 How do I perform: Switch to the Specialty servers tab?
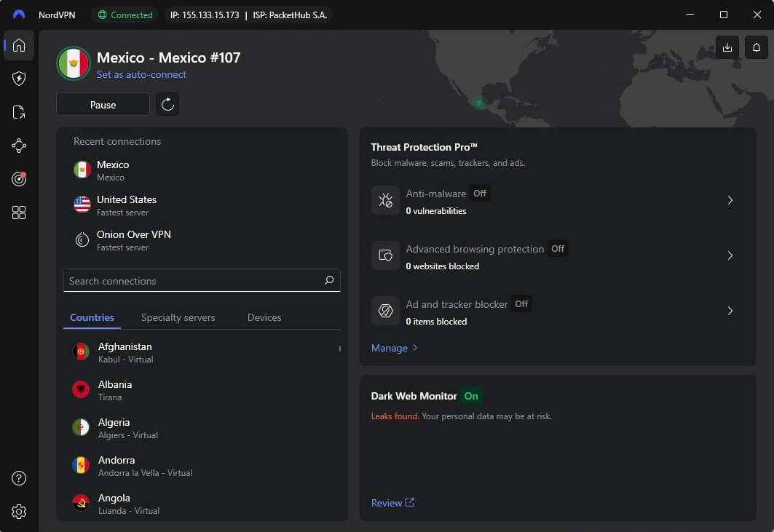pos(178,317)
